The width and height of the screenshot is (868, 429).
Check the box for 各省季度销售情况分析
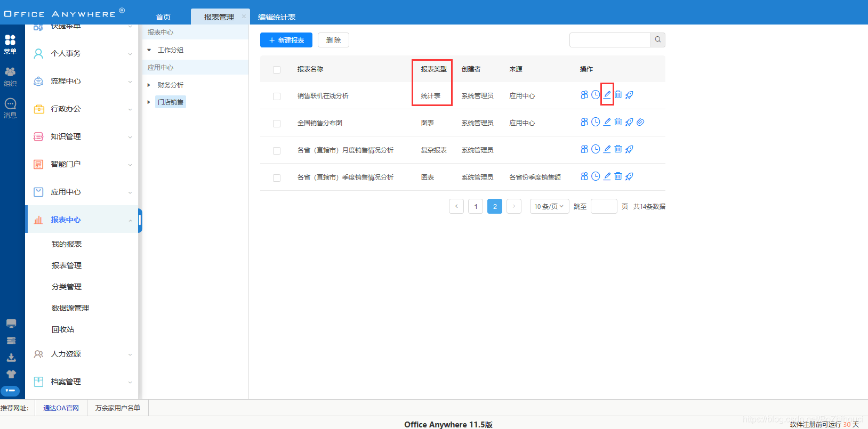[x=277, y=178]
